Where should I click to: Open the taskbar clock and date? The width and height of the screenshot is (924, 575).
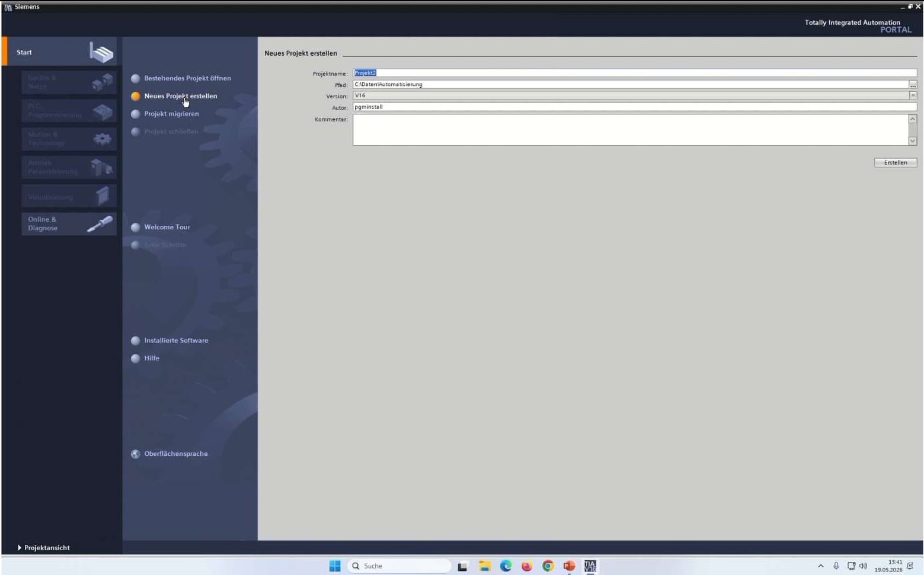(888, 566)
